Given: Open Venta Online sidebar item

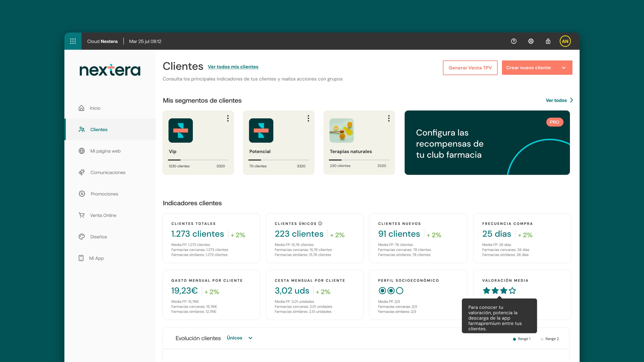Looking at the screenshot, I should click(110, 215).
